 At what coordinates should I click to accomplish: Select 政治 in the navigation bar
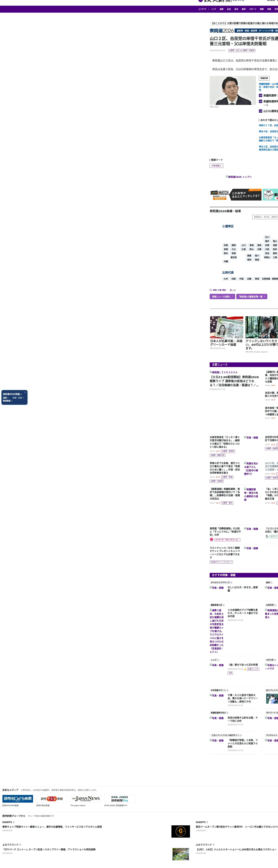click(236, 9)
